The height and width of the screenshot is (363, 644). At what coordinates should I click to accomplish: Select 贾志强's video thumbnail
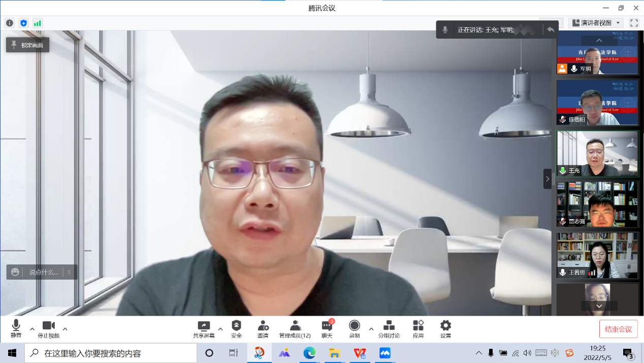(x=597, y=204)
